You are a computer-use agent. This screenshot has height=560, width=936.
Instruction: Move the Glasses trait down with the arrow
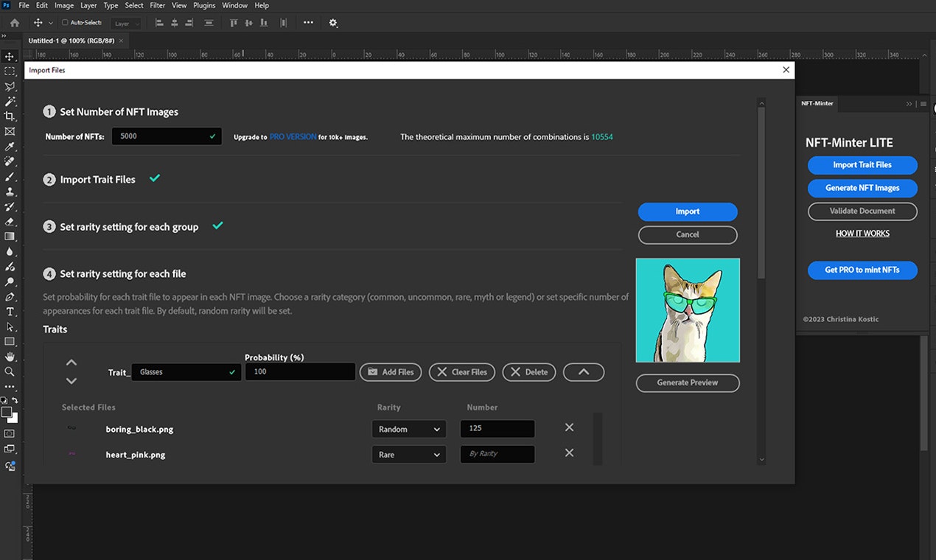click(x=71, y=381)
